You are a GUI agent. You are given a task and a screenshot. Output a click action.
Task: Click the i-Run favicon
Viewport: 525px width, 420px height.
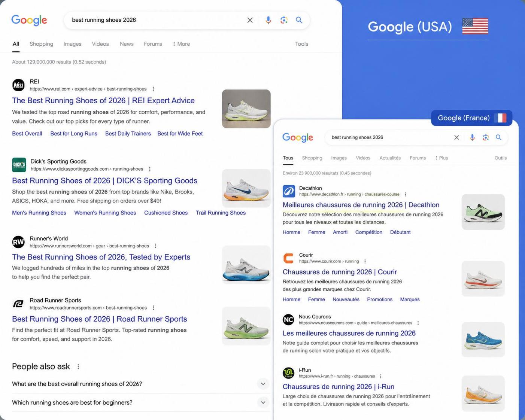[x=288, y=373]
